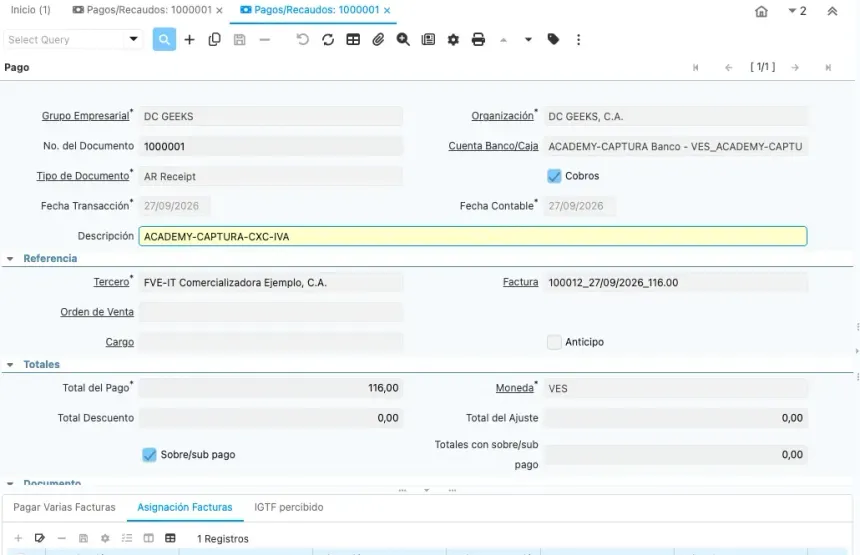
Task: Refresh the record data
Action: pos(328,39)
